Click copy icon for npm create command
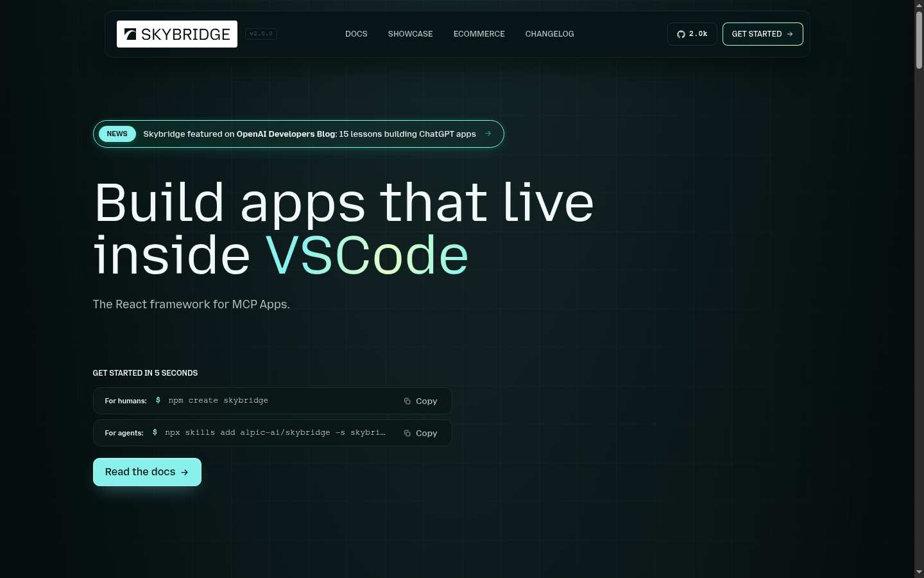This screenshot has height=578, width=924. 407,401
